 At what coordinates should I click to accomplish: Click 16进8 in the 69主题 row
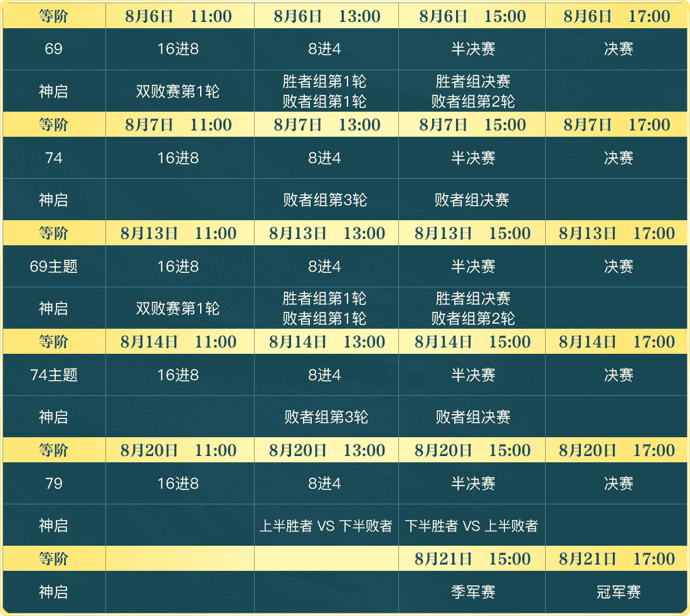tap(178, 267)
